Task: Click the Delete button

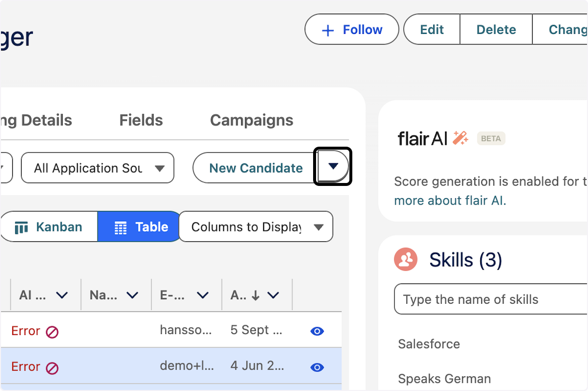Action: 496,30
